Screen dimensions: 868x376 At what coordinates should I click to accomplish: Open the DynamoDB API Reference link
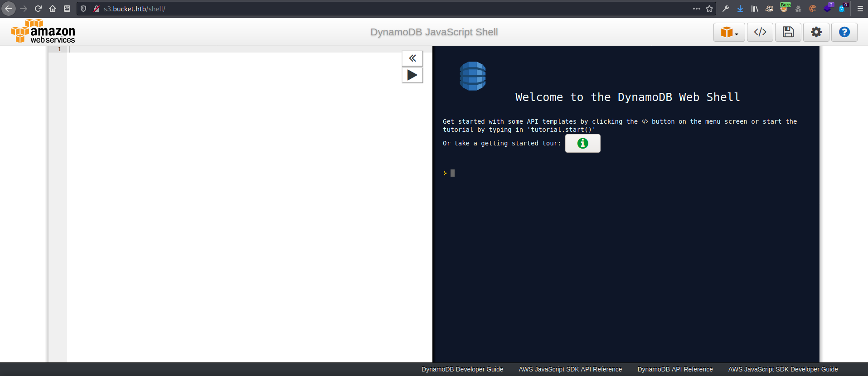675,369
